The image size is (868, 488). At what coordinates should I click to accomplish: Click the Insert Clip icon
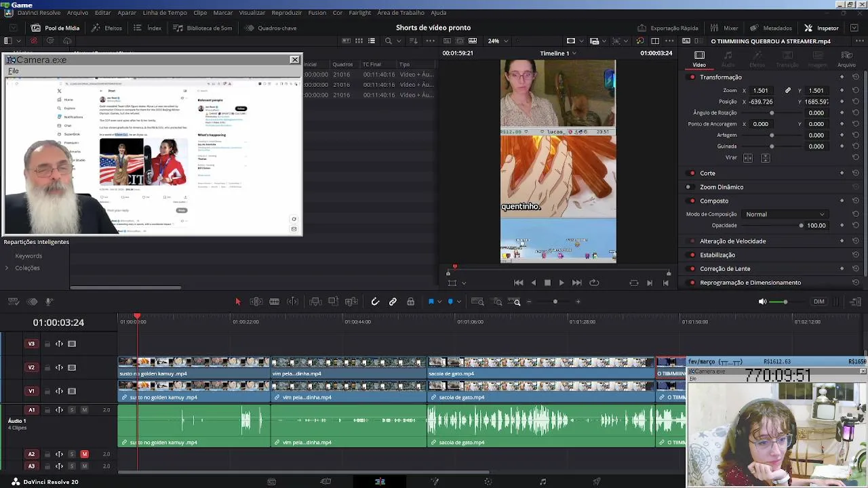(x=315, y=302)
